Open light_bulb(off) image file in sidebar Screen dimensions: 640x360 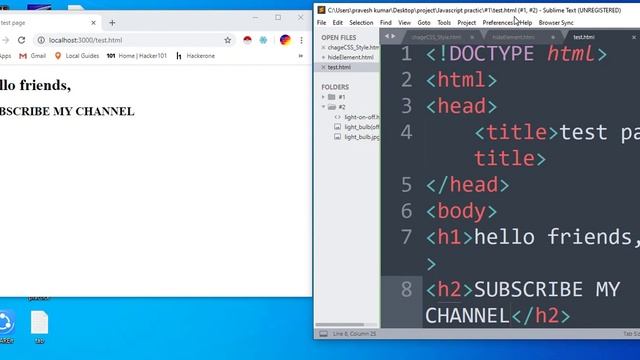(x=362, y=127)
